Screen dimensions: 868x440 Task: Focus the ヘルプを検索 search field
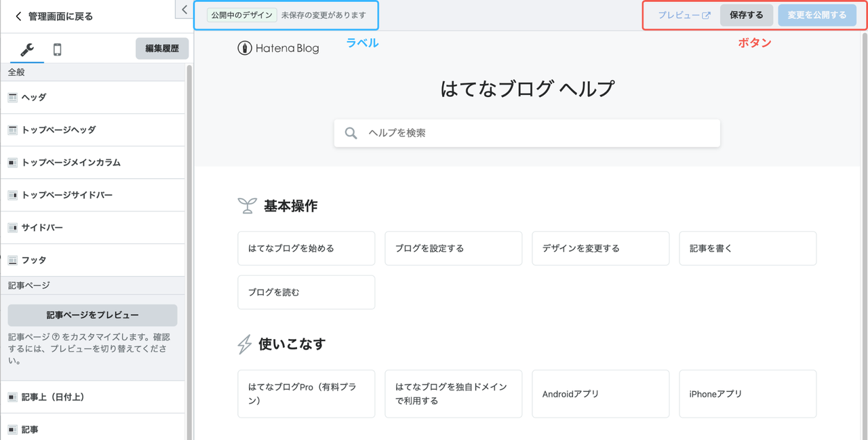click(527, 133)
